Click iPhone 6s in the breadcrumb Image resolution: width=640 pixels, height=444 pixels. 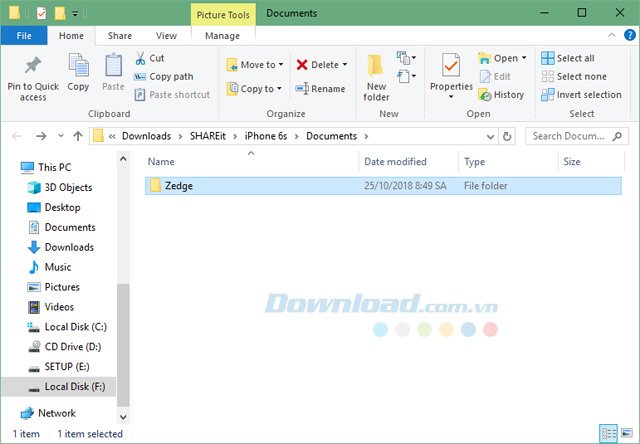266,136
